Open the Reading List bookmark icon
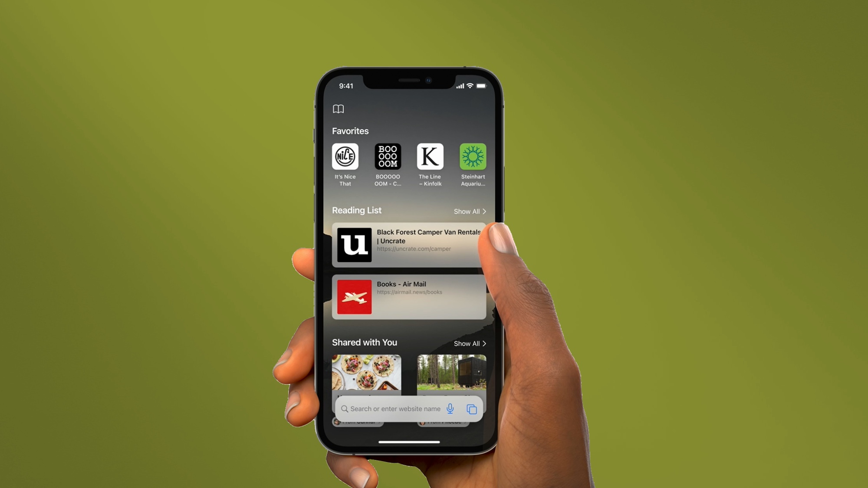Viewport: 868px width, 488px height. tap(338, 108)
